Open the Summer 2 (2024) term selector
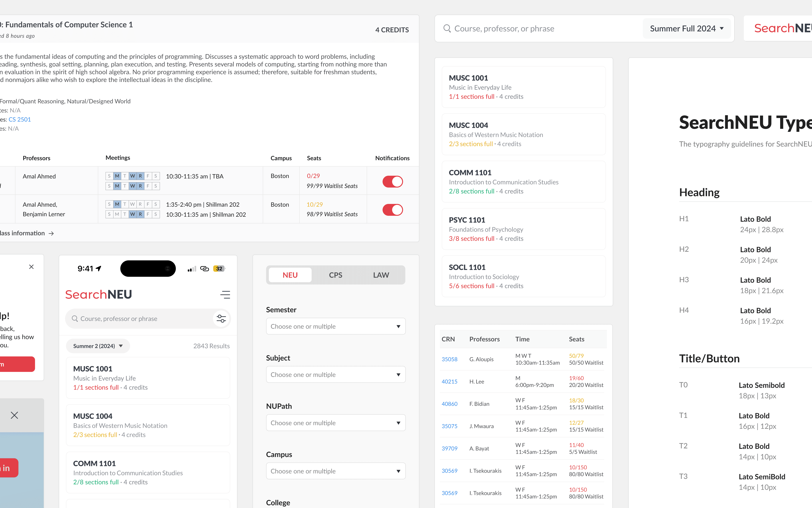Screen dimensions: 812x508 [x=98, y=346]
